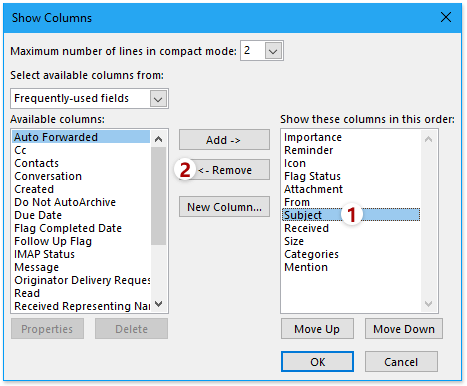This screenshot has height=386, width=467.
Task: Select Received Representing Name entry
Action: [x=81, y=306]
